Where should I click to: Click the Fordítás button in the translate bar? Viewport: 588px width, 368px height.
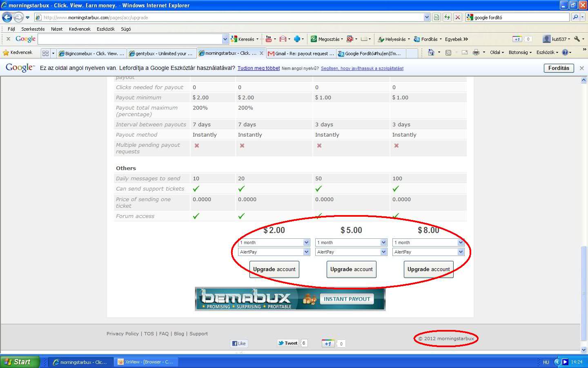click(559, 68)
